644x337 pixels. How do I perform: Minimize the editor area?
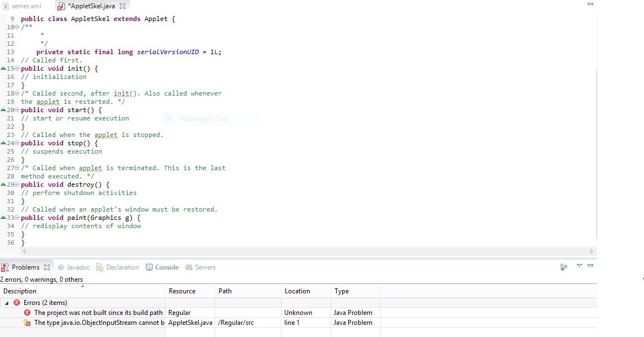click(590, 4)
